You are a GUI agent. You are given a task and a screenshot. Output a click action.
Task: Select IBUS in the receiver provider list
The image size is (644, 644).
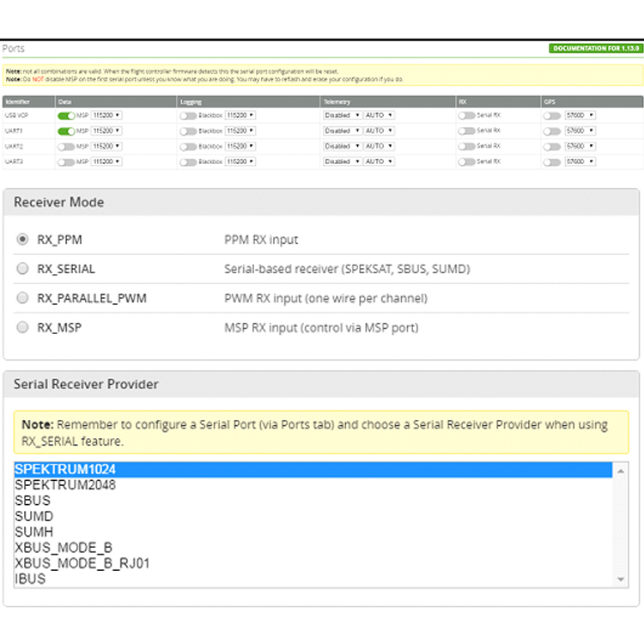click(30, 579)
